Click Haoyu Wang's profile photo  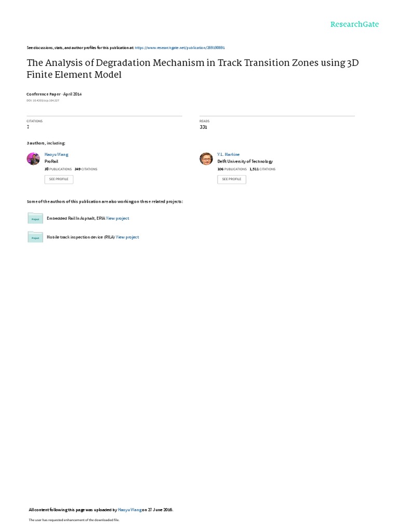[x=33, y=159]
